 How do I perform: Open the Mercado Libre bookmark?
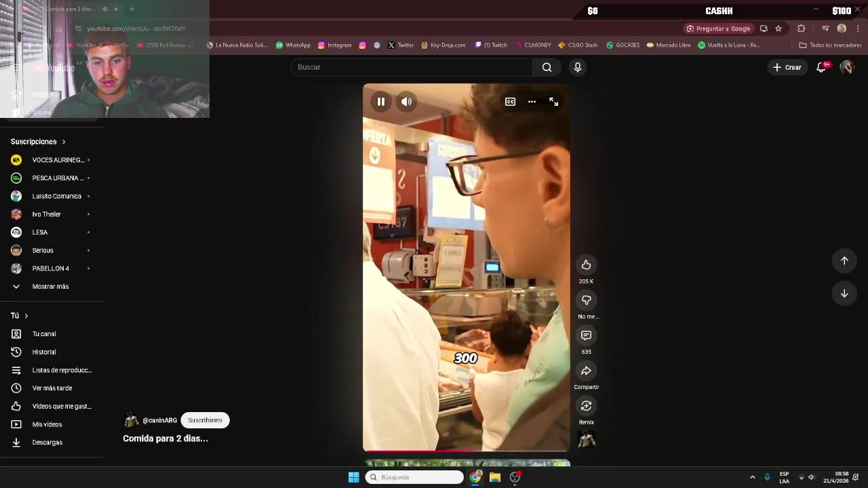(x=669, y=45)
